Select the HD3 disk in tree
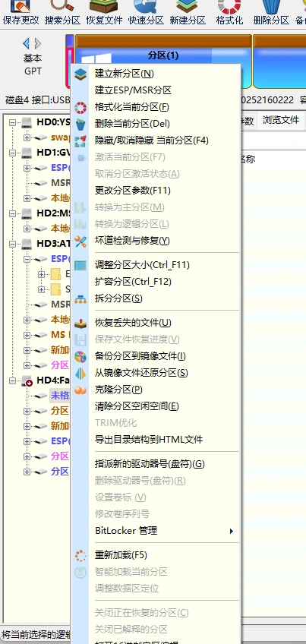This screenshot has height=644, width=306. [x=53, y=244]
